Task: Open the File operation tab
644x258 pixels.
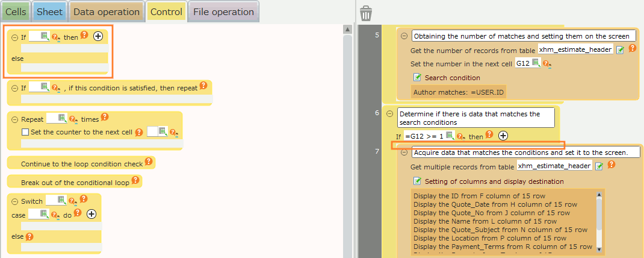Action: click(x=223, y=12)
